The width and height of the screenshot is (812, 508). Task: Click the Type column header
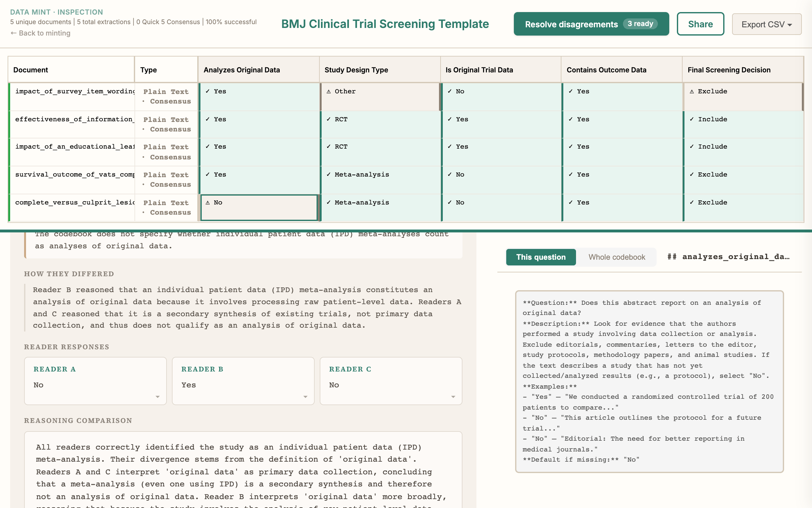coord(166,70)
